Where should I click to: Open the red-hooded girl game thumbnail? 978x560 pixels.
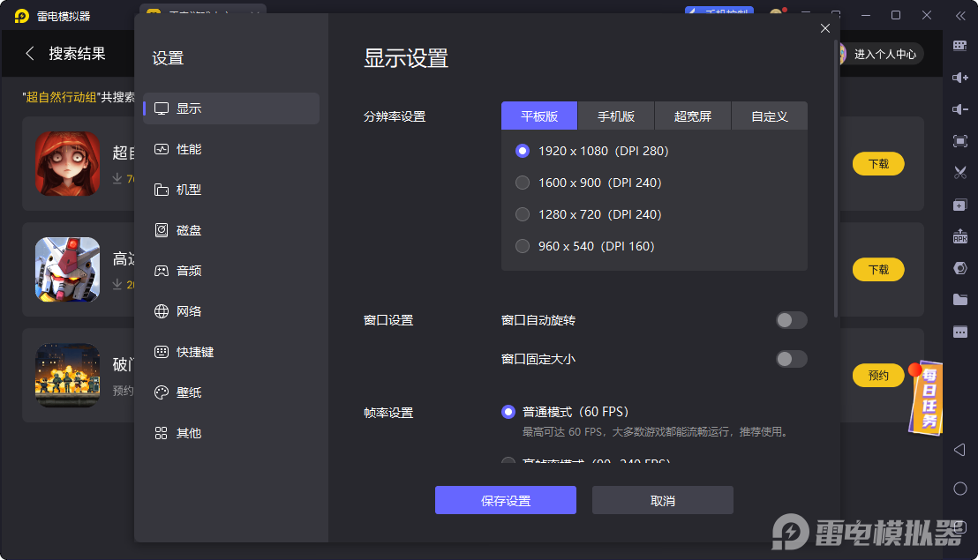[x=67, y=164]
